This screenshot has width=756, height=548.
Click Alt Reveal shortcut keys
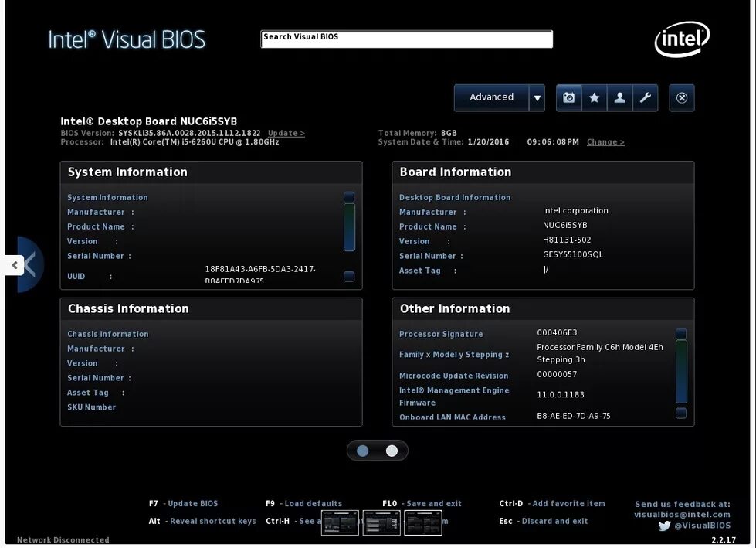[202, 522]
